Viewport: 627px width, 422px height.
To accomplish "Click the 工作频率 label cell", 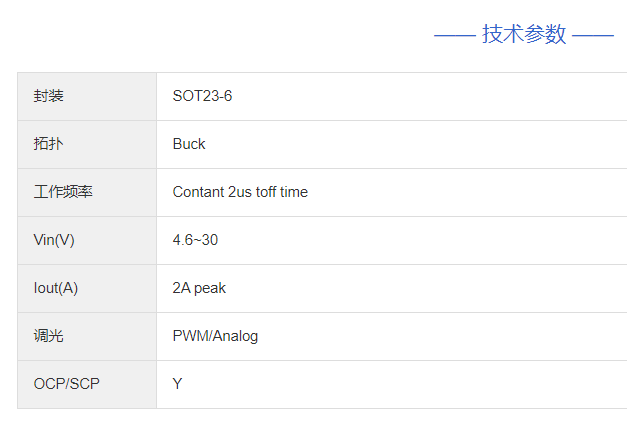I will pyautogui.click(x=63, y=192).
